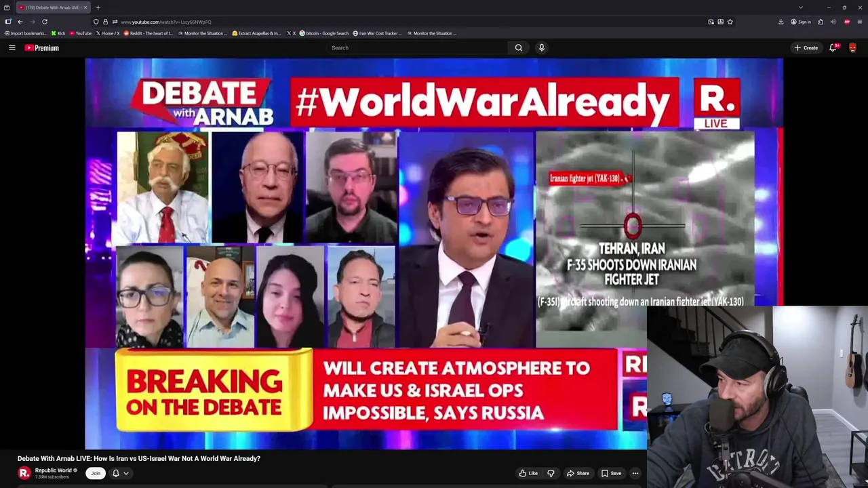The height and width of the screenshot is (488, 868).
Task: Open the YouTube bookmark
Action: [x=81, y=33]
